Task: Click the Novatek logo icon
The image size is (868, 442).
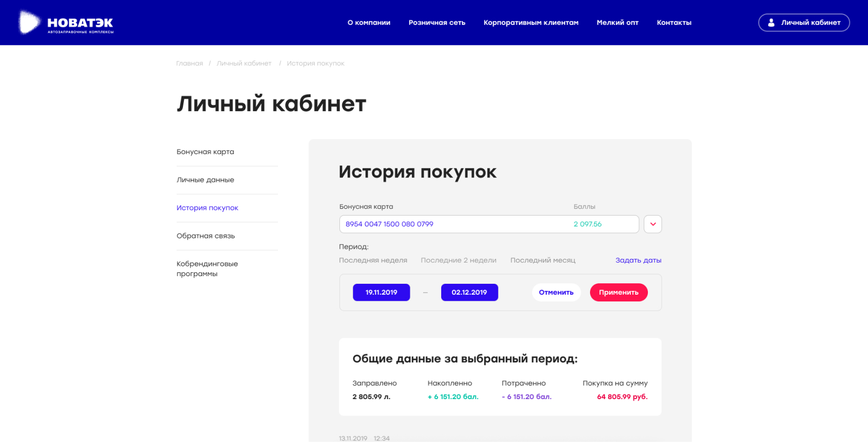Action: [x=29, y=23]
